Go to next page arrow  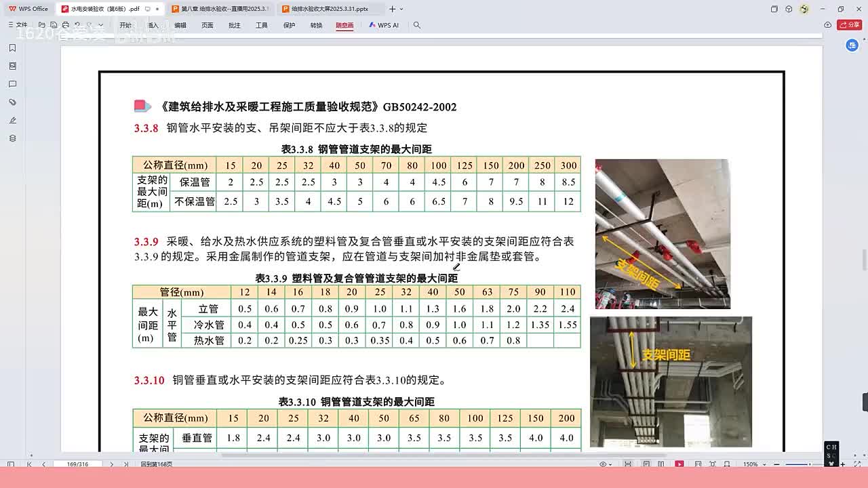(x=112, y=464)
